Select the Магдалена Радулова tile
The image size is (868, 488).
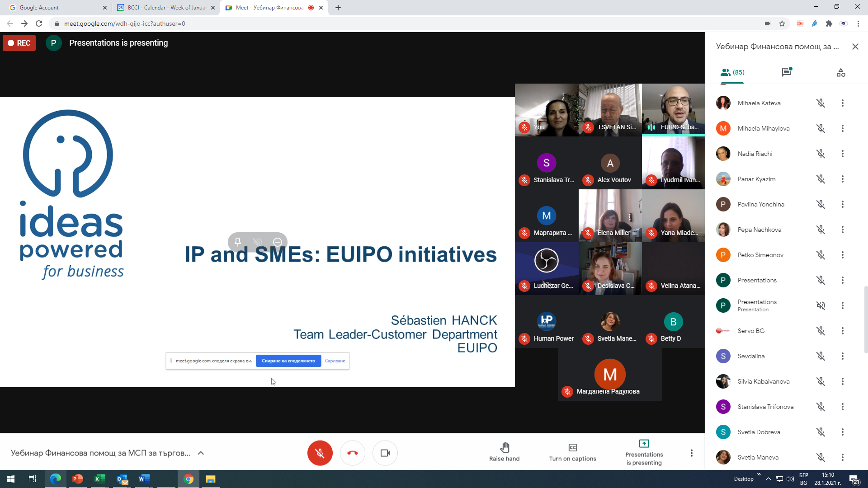(x=610, y=374)
